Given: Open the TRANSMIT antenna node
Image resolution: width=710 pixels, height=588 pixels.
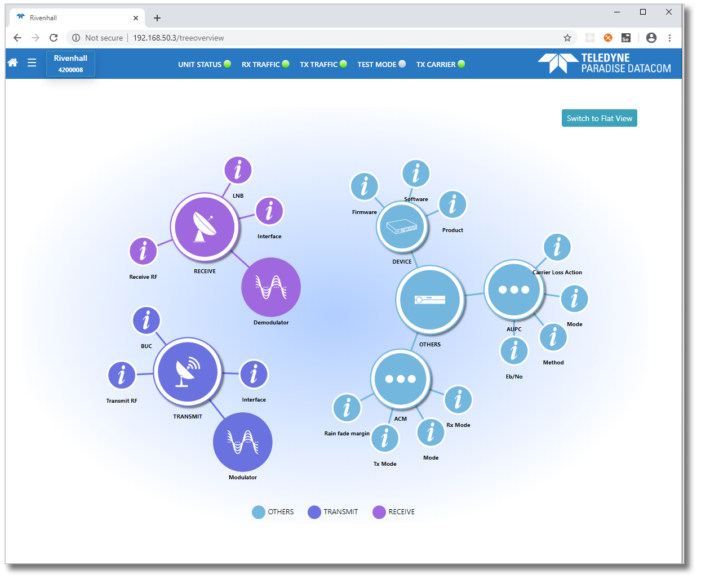Looking at the screenshot, I should click(188, 372).
